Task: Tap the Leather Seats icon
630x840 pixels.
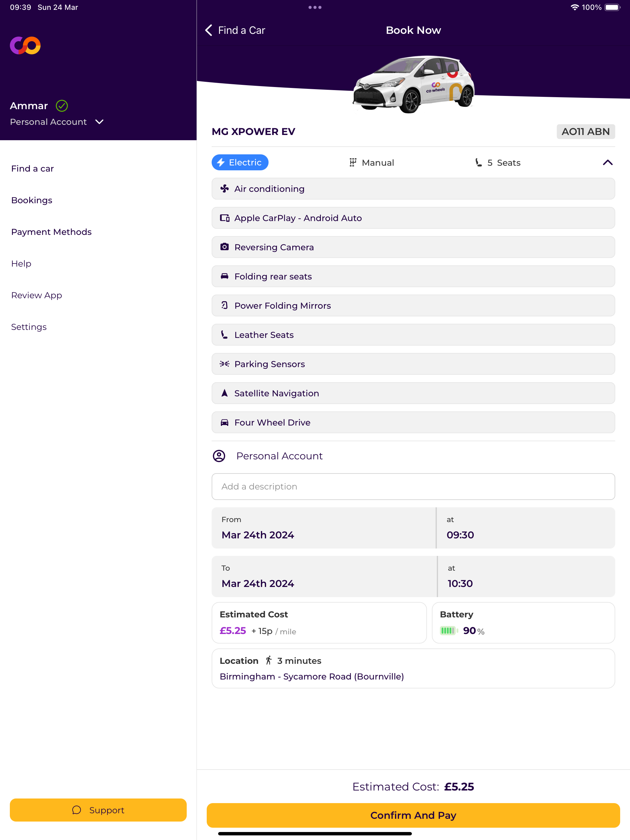Action: point(225,335)
